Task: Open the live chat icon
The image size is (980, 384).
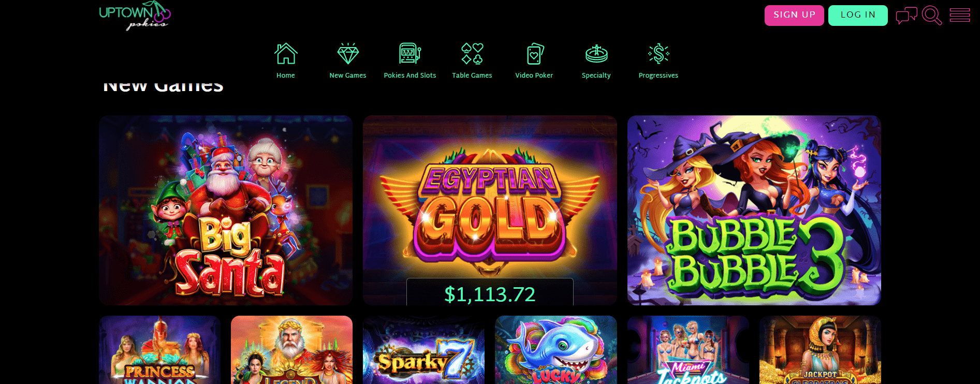Action: pyautogui.click(x=906, y=16)
